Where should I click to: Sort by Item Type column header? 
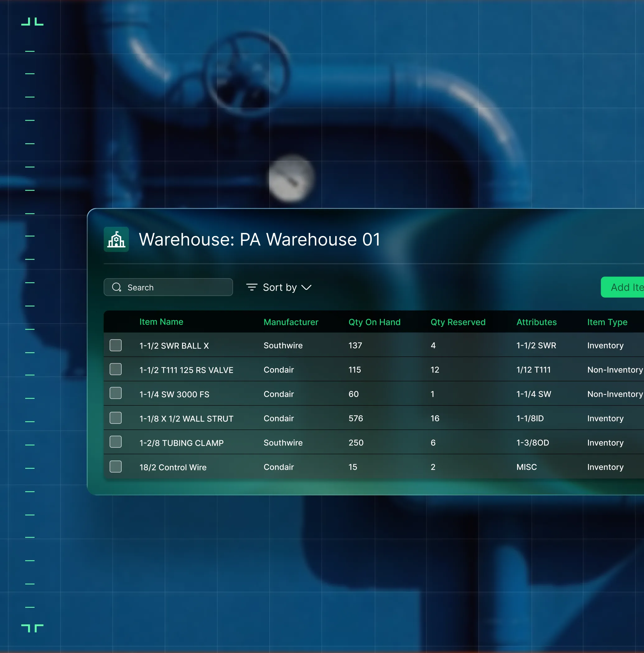(x=607, y=322)
